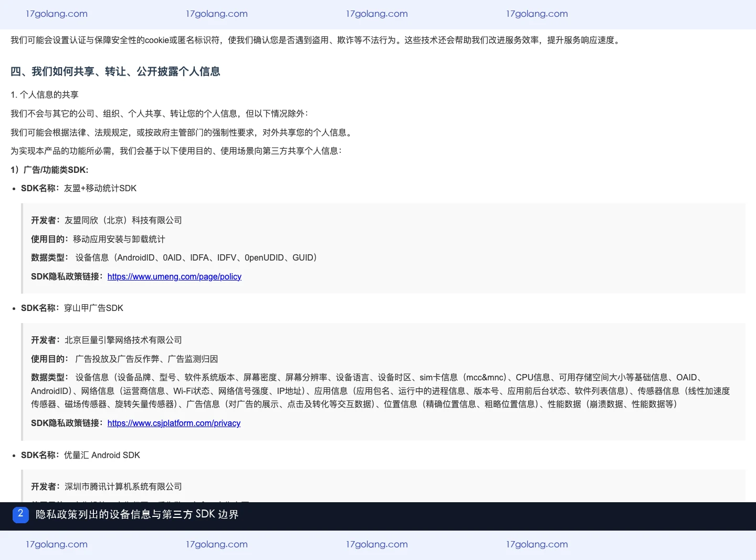756x560 pixels.
Task: Click the sentence starting "为实现本产品的功能所必需"
Action: click(176, 151)
